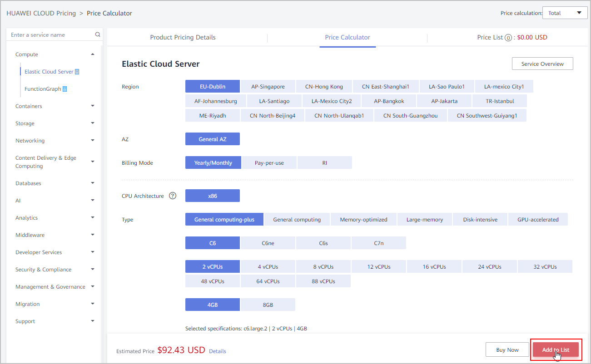Open the estimated price Details link

pos(218,351)
